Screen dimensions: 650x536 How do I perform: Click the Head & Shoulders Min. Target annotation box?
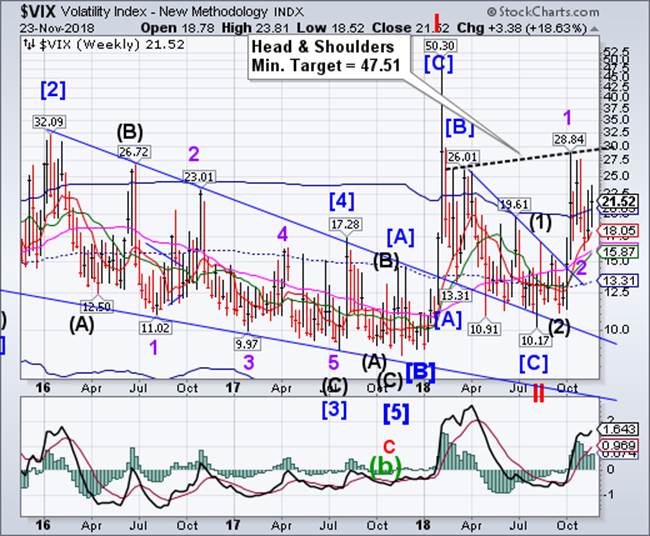click(331, 57)
